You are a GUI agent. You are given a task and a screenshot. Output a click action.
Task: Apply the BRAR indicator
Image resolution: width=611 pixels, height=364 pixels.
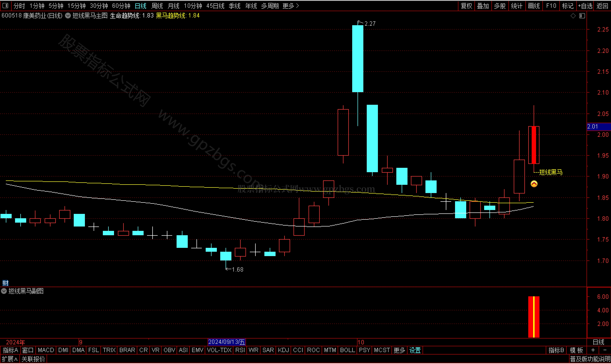pyautogui.click(x=127, y=350)
